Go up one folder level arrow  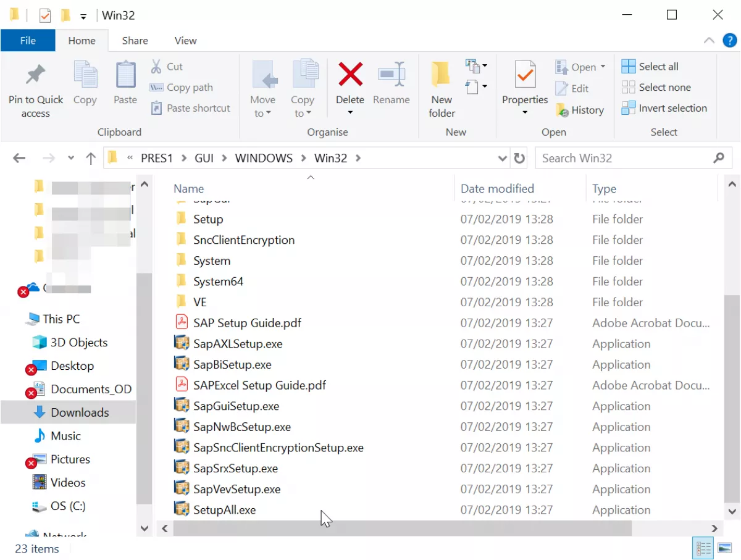click(x=91, y=158)
